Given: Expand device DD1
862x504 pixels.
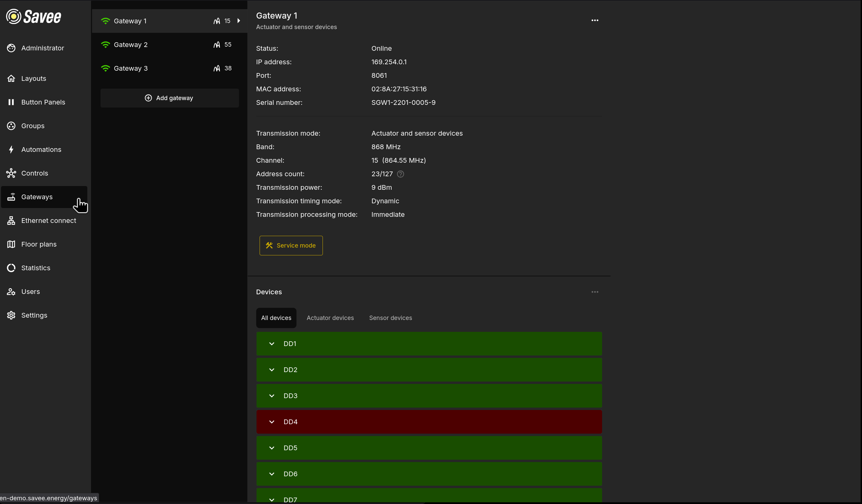Looking at the screenshot, I should click(272, 344).
